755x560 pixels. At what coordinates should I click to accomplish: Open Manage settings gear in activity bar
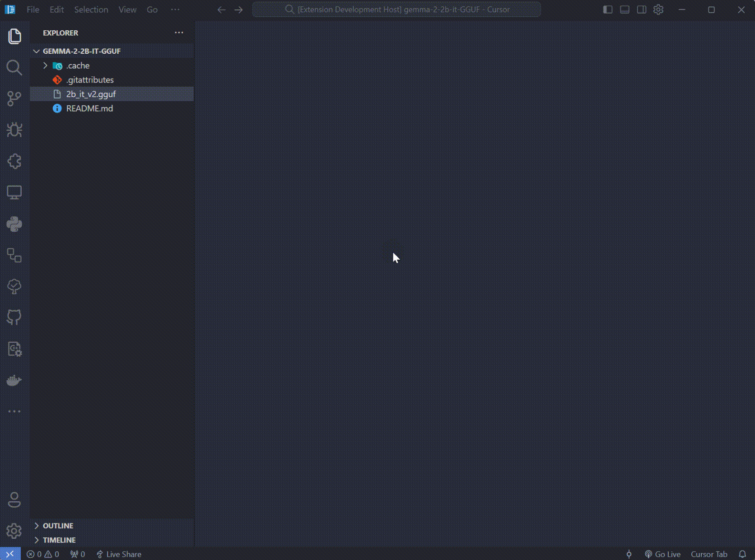14,531
